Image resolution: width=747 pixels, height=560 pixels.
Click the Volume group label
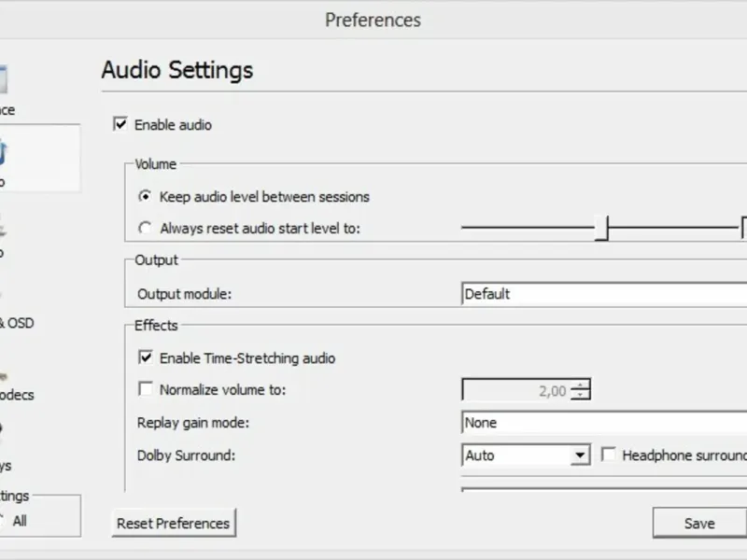[156, 164]
